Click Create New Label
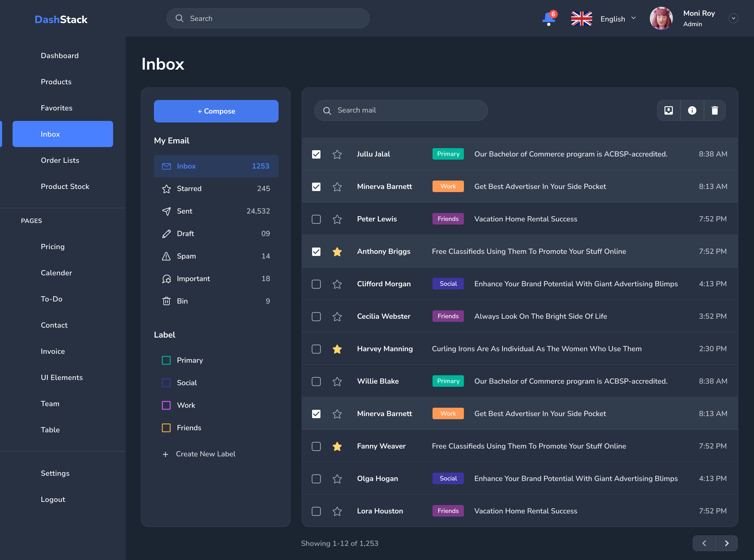The image size is (754, 560). point(199,454)
